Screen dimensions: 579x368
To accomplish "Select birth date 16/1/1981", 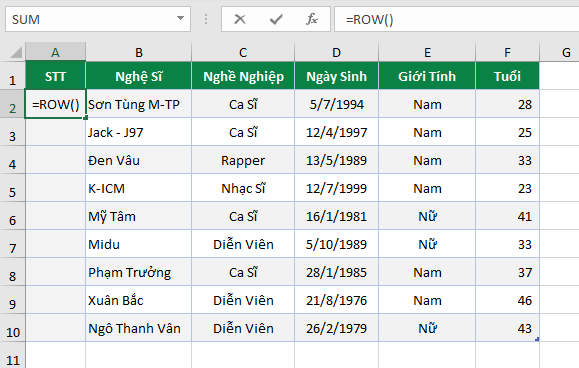I will pyautogui.click(x=336, y=216).
